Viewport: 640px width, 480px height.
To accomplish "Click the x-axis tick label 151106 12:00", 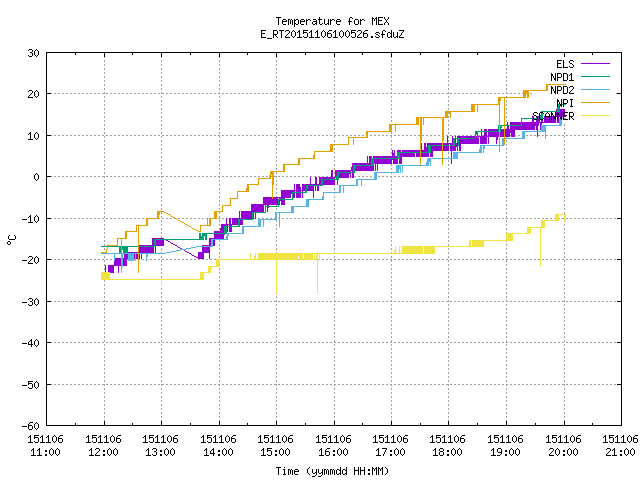I will (103, 446).
